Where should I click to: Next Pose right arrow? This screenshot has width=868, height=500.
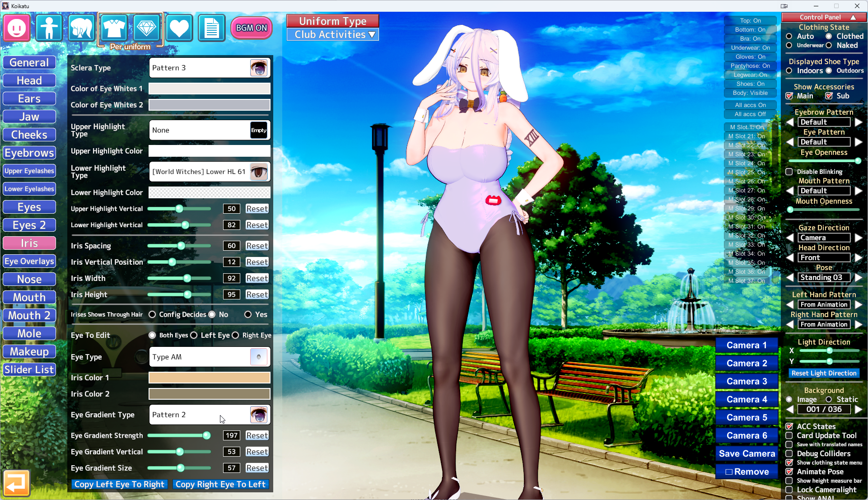click(x=859, y=277)
